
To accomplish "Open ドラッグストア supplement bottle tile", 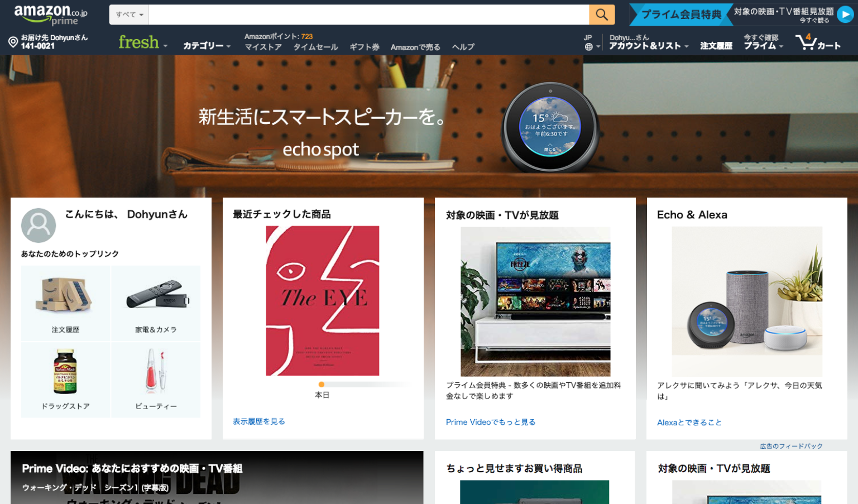I will [65, 380].
